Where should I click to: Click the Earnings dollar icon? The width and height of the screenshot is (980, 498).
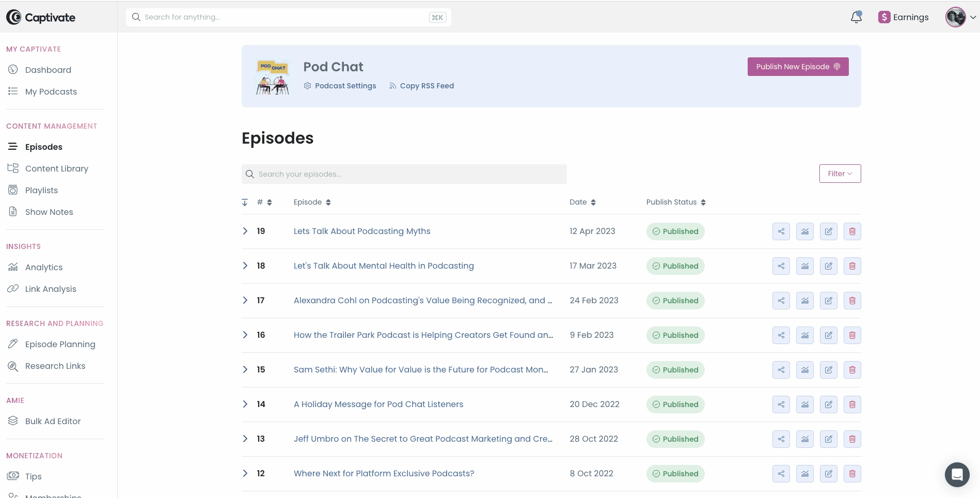884,17
